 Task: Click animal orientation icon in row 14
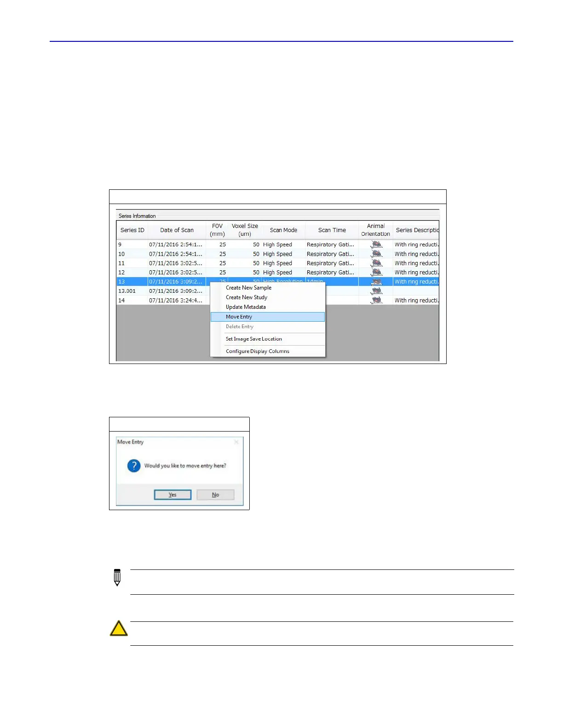click(377, 300)
